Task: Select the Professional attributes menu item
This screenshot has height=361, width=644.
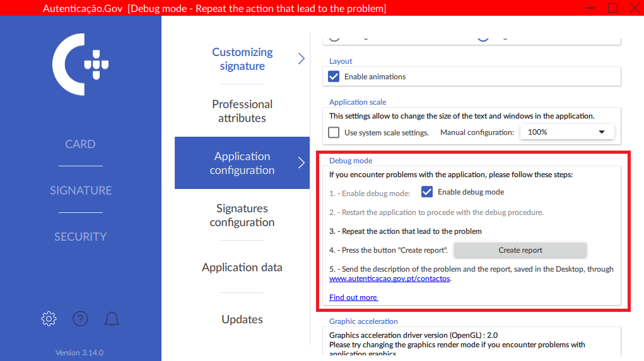Action: (x=242, y=111)
